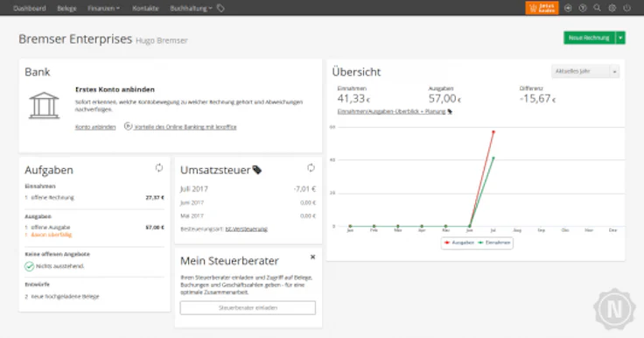Open the Kontakte menu item
Viewport: 644px width, 338px height.
coord(145,8)
